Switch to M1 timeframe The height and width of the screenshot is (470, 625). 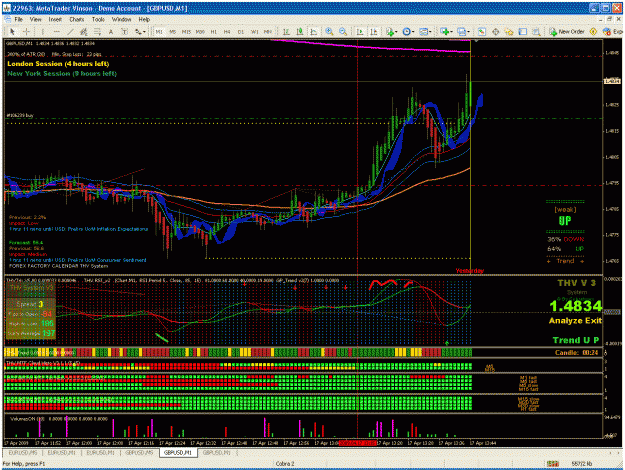pyautogui.click(x=159, y=32)
